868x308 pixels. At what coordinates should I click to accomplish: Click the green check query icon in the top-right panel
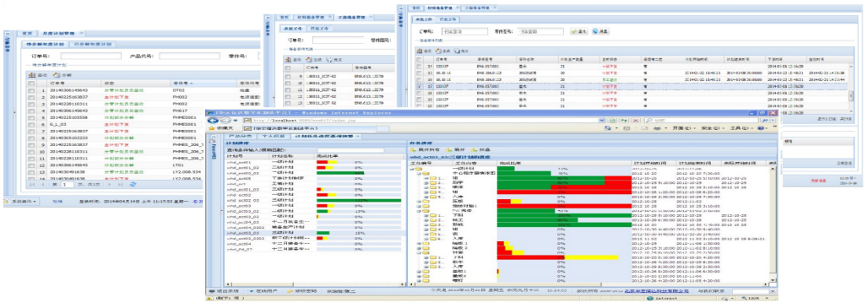tap(573, 31)
